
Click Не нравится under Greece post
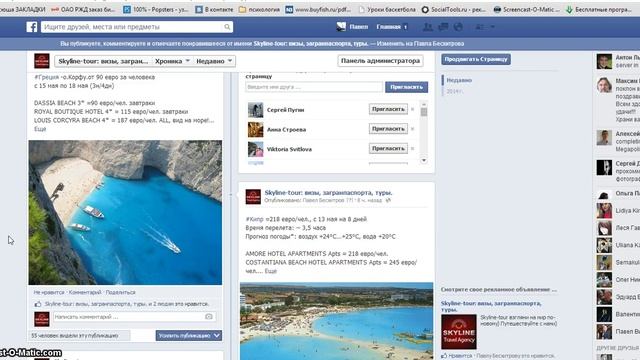49,292
